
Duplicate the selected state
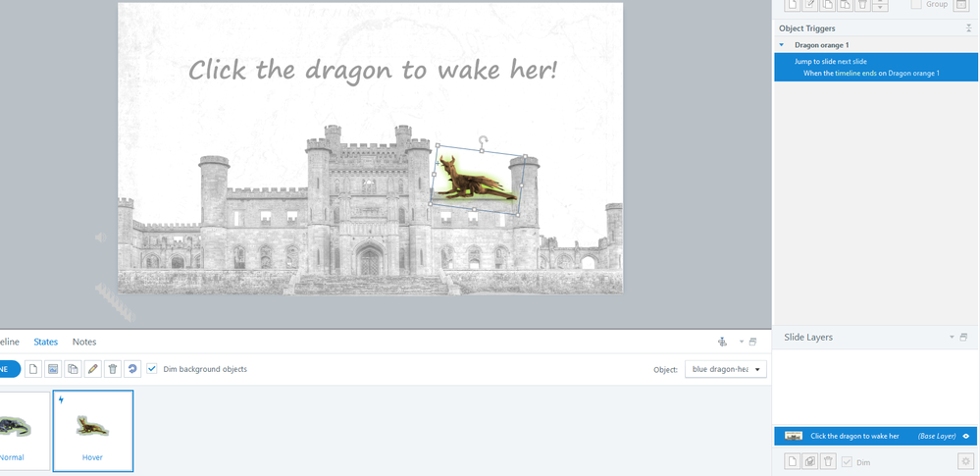[x=74, y=369]
